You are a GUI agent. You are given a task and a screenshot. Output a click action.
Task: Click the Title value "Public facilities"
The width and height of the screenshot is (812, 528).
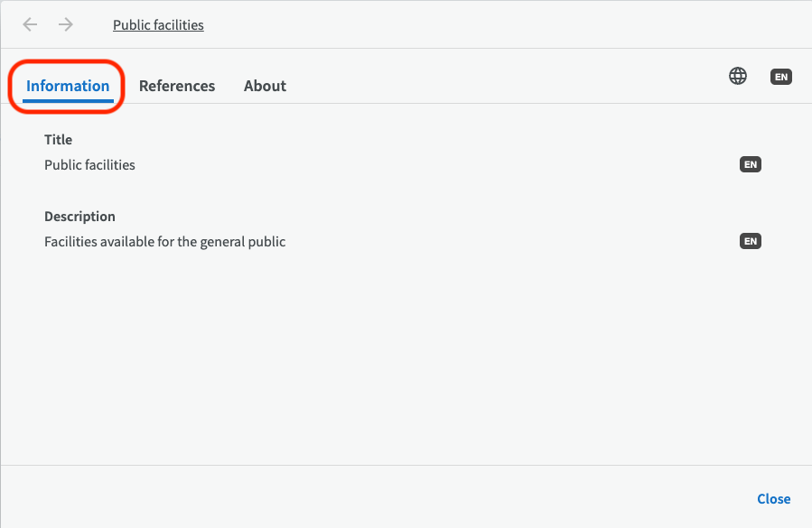(89, 165)
